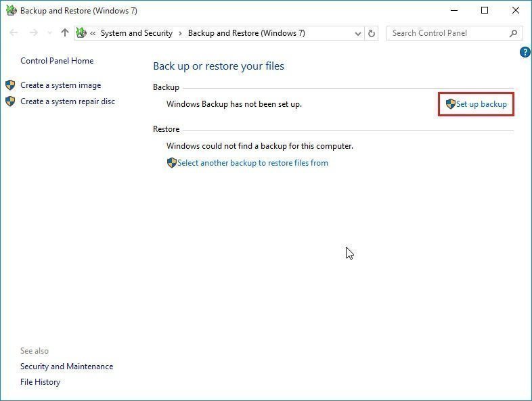Close the Backup and Restore window
Viewport: 532px width, 401px height.
tap(516, 11)
